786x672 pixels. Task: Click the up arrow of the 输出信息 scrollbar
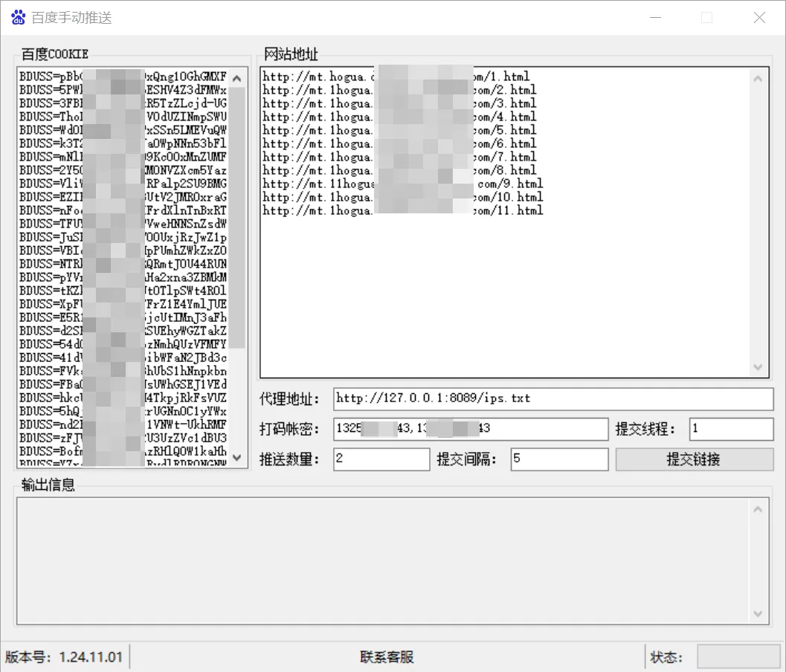click(758, 510)
